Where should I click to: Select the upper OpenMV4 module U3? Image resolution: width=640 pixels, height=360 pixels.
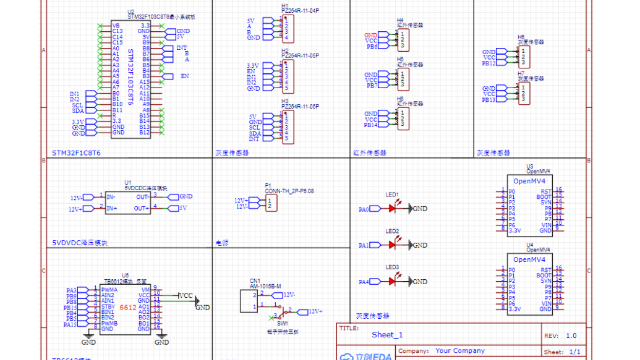(530, 206)
